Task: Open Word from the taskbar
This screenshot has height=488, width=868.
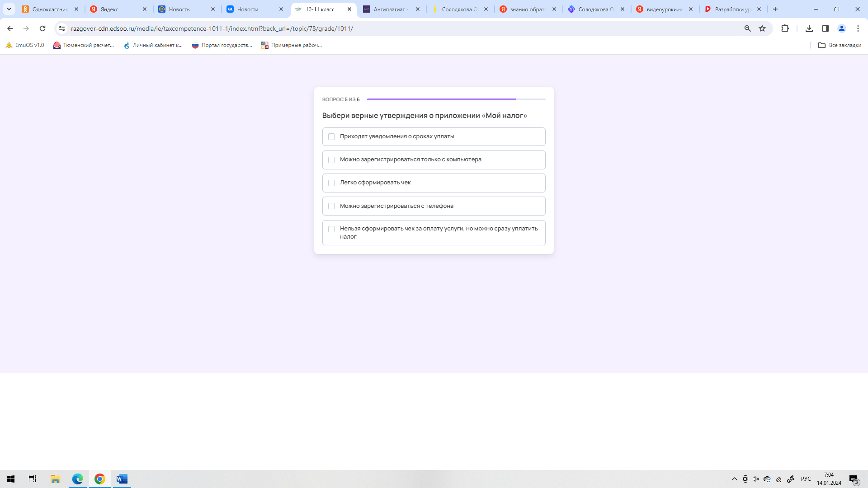Action: [x=122, y=479]
